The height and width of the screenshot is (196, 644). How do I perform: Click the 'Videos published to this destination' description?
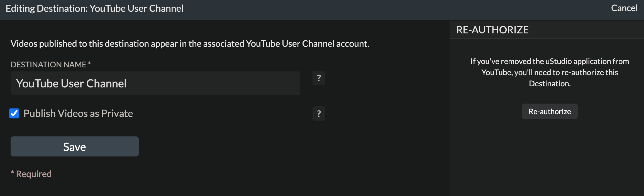(189, 44)
